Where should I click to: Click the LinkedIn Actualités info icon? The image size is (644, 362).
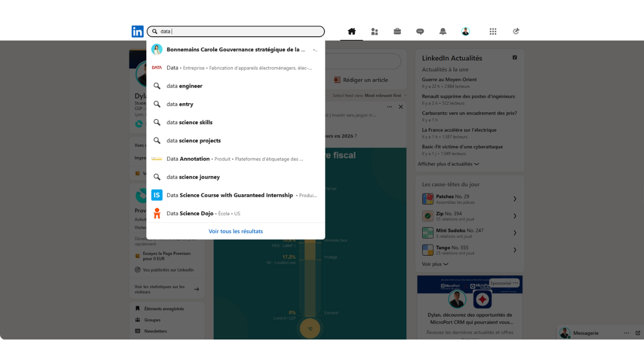(x=515, y=58)
